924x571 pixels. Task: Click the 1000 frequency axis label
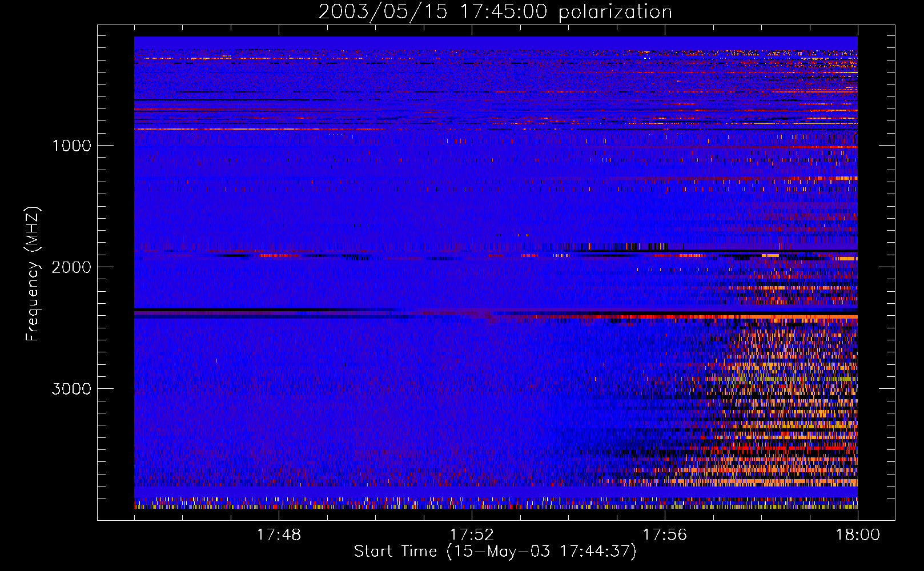(x=71, y=146)
